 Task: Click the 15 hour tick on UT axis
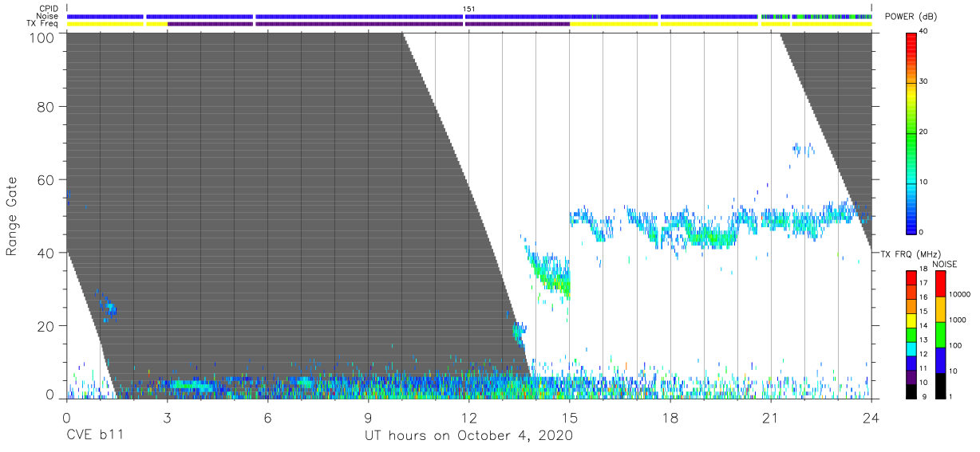pyautogui.click(x=570, y=417)
